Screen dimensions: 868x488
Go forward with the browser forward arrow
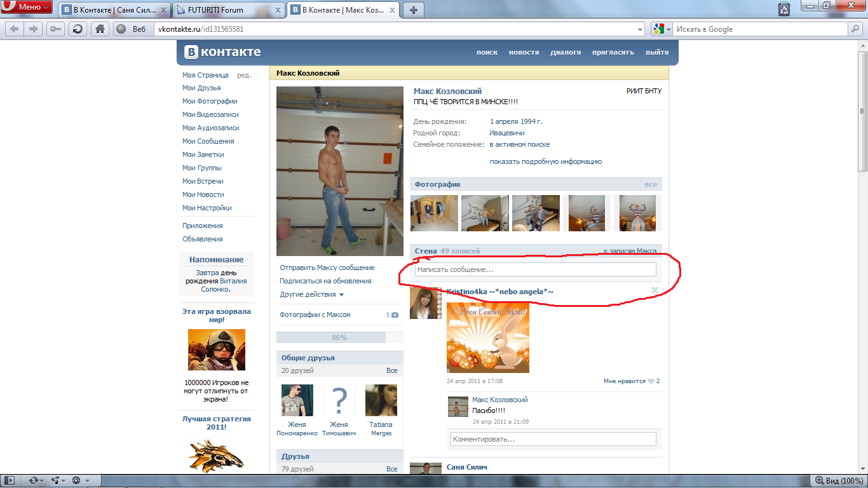click(33, 29)
